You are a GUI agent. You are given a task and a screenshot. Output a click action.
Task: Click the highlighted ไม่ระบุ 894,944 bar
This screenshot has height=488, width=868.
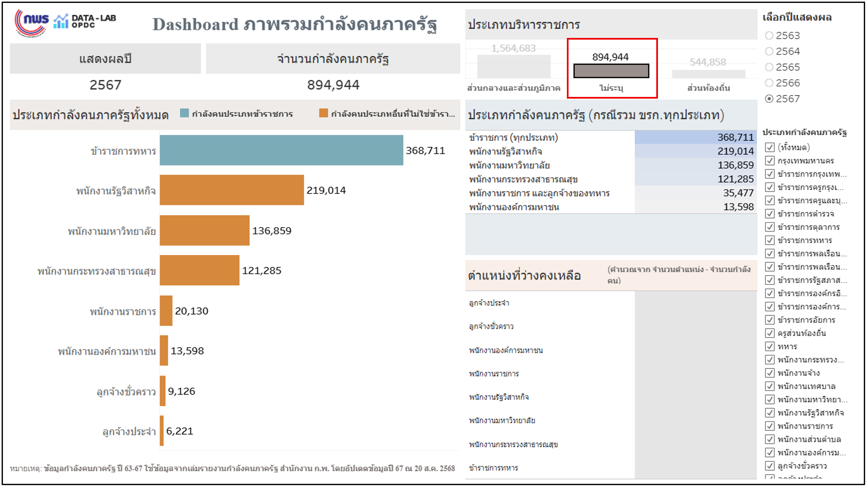611,71
